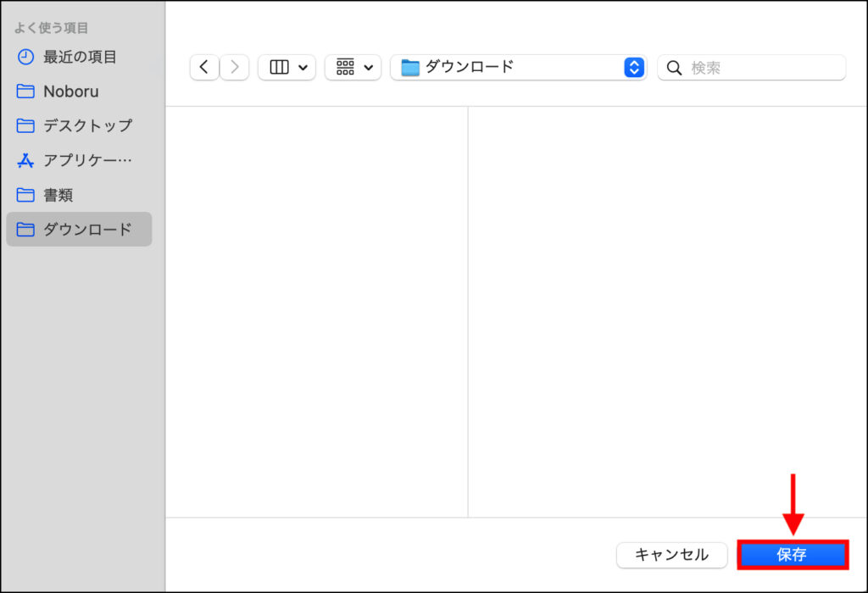Select デスクトップ in the sidebar

(79, 125)
